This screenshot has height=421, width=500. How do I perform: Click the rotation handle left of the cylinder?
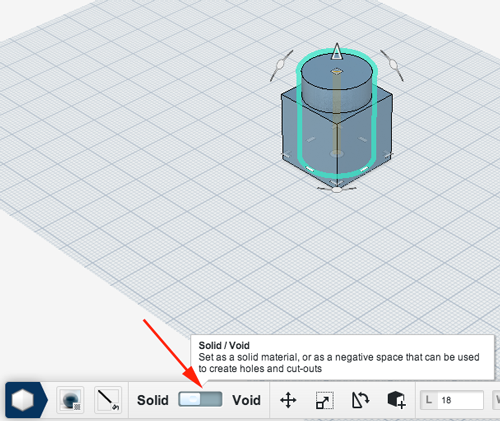click(281, 65)
